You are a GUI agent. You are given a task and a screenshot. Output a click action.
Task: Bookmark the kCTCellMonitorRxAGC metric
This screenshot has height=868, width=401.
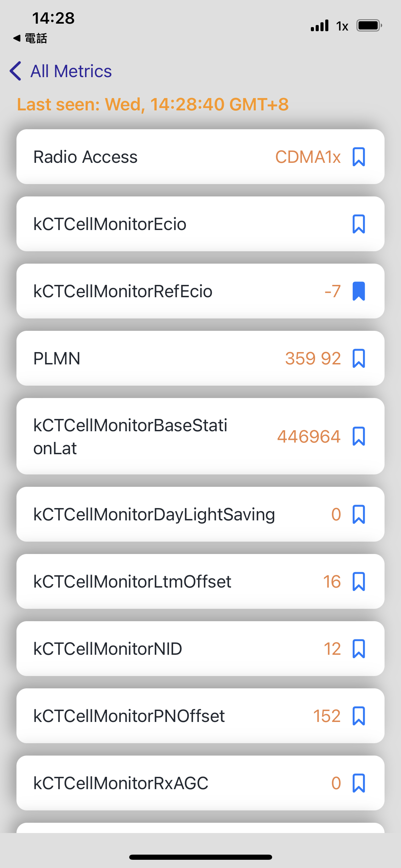pos(359,783)
